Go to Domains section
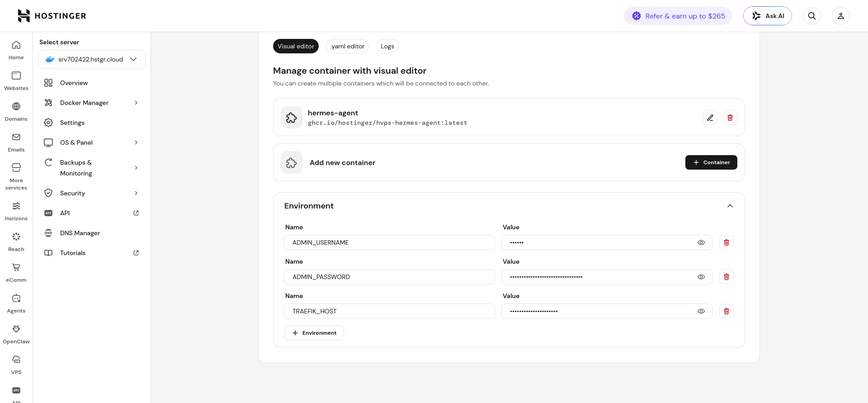The image size is (868, 403). pos(16,112)
